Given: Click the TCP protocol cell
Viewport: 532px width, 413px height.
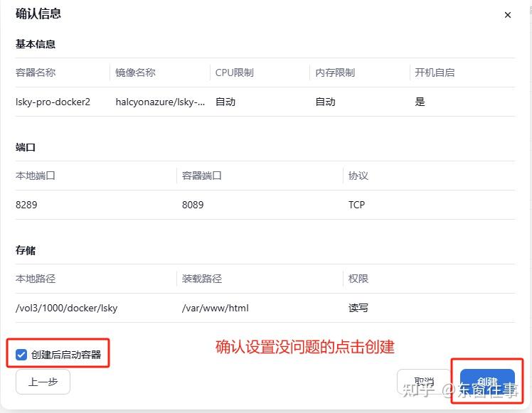Looking at the screenshot, I should [x=356, y=205].
